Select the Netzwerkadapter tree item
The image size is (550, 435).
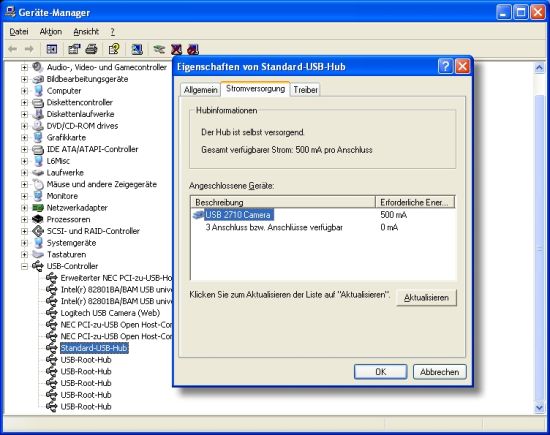pos(77,208)
